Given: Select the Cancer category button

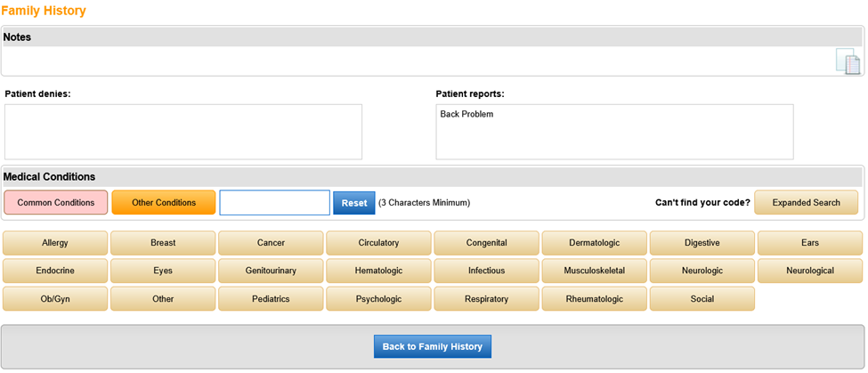Looking at the screenshot, I should click(271, 243).
